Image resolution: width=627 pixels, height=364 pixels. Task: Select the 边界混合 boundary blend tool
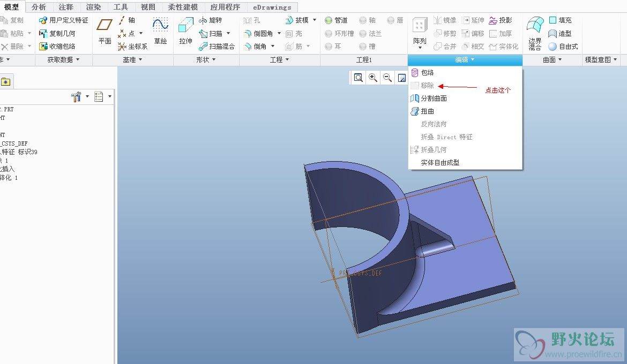point(535,34)
